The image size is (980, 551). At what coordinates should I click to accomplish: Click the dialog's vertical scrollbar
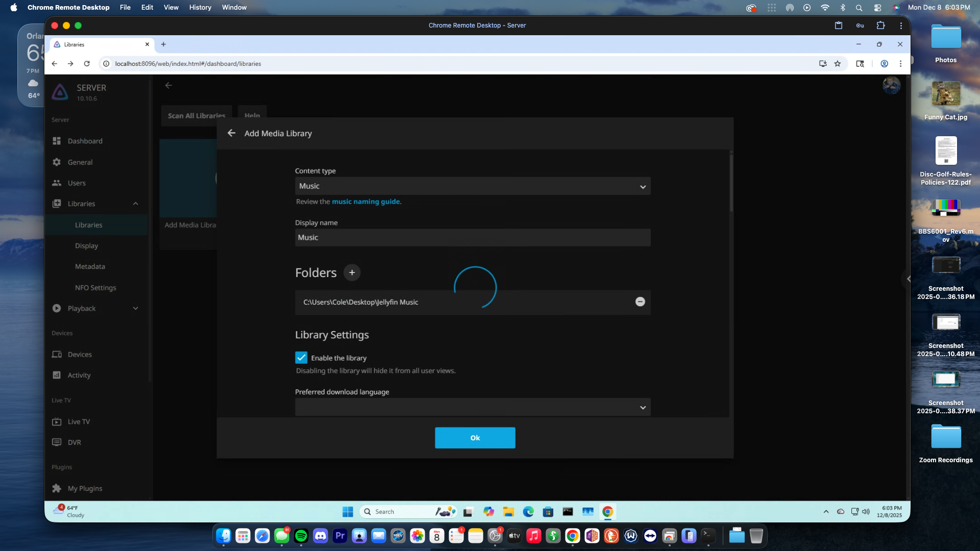[731, 184]
